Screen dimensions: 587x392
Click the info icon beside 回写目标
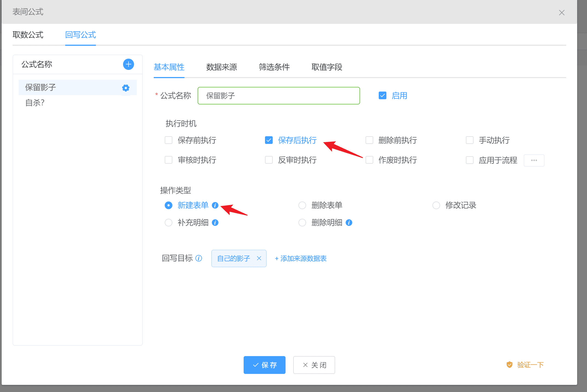pyautogui.click(x=199, y=258)
